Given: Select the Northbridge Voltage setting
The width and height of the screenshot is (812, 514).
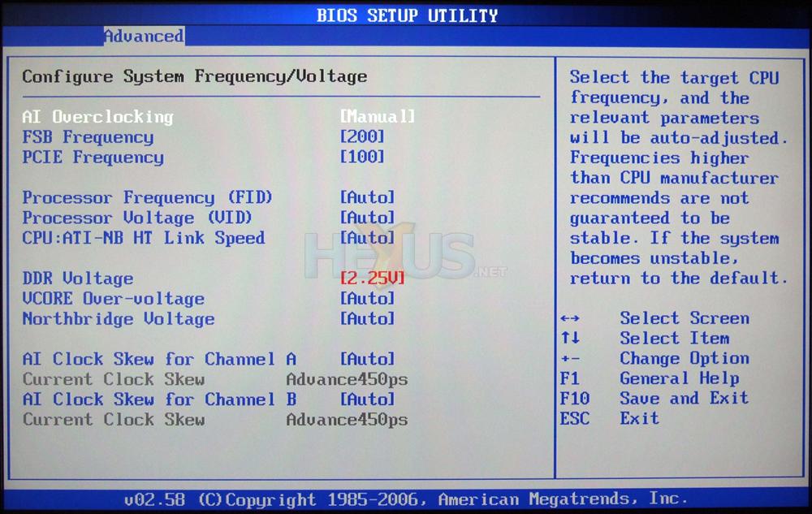Looking at the screenshot, I should pyautogui.click(x=119, y=319).
